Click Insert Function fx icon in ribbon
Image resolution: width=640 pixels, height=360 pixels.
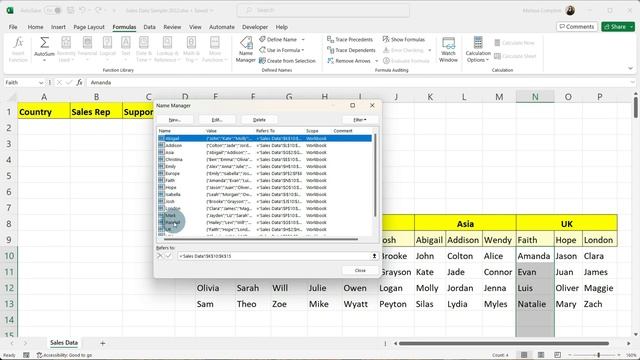(18, 49)
